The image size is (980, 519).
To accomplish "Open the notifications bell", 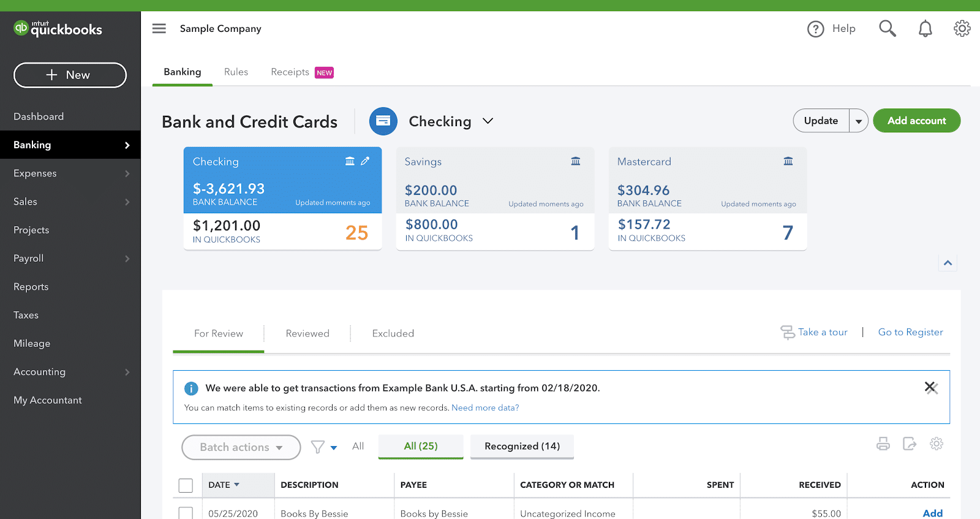I will click(925, 29).
